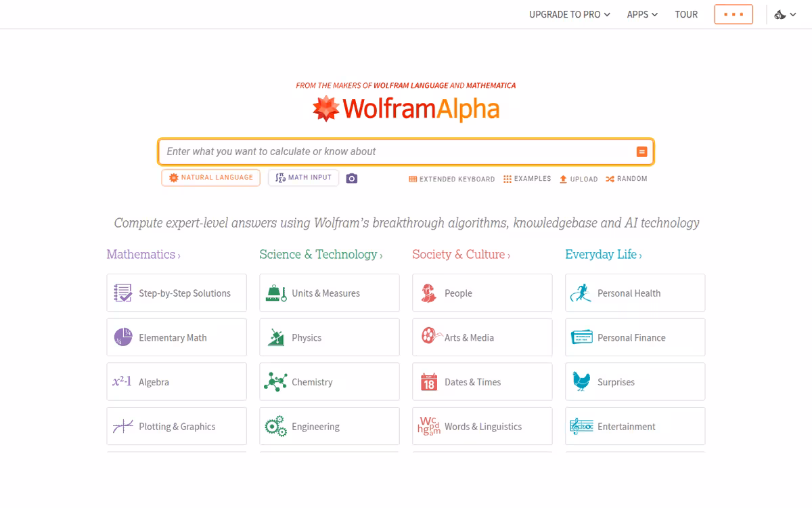Click the Plotting & Graphics curve icon

122,427
